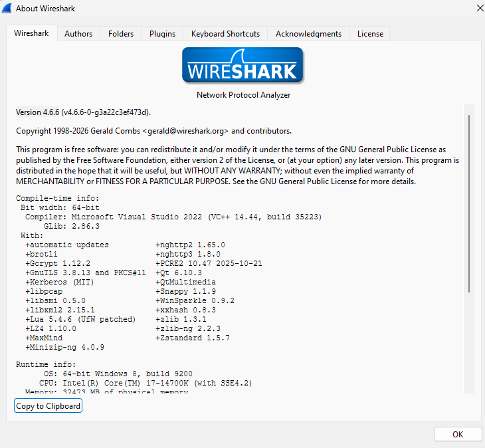Image resolution: width=485 pixels, height=448 pixels.
Task: Click the +Kerberos (MIT) entry
Action: 60,282
